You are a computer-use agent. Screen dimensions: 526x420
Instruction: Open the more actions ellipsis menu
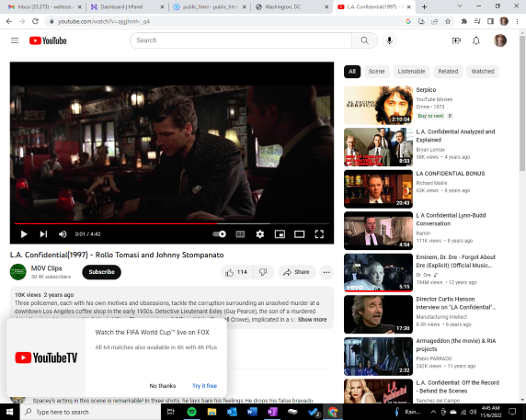pos(326,272)
